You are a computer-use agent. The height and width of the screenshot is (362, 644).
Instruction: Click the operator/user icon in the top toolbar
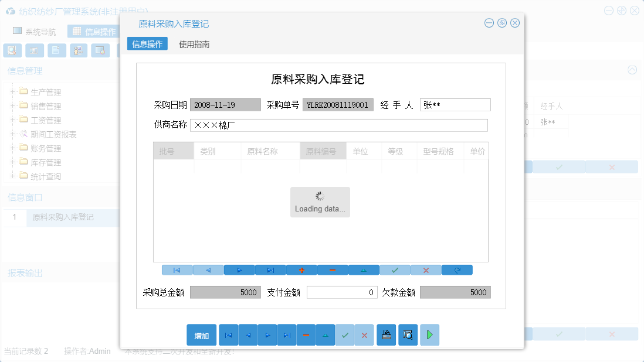(x=79, y=50)
